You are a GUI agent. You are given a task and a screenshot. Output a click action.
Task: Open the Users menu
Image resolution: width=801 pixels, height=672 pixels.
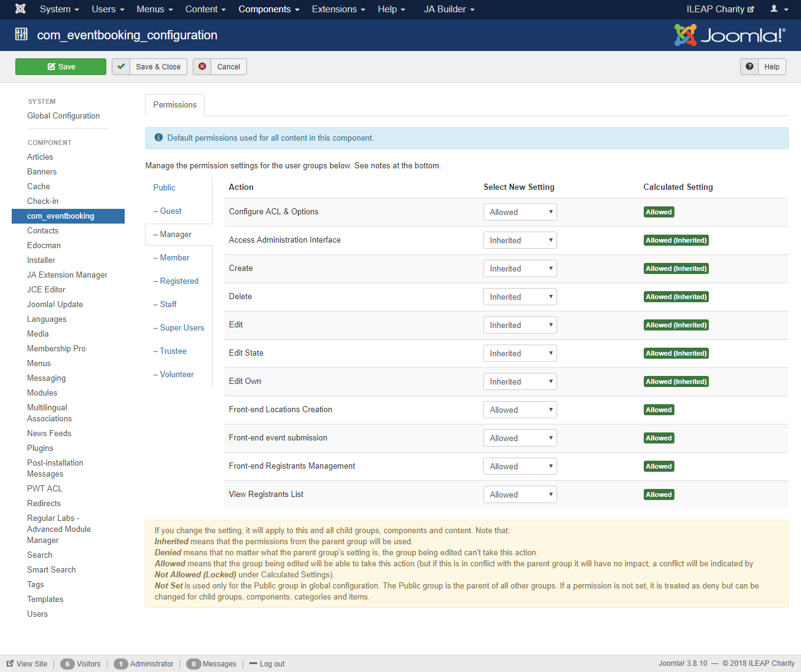(x=108, y=9)
